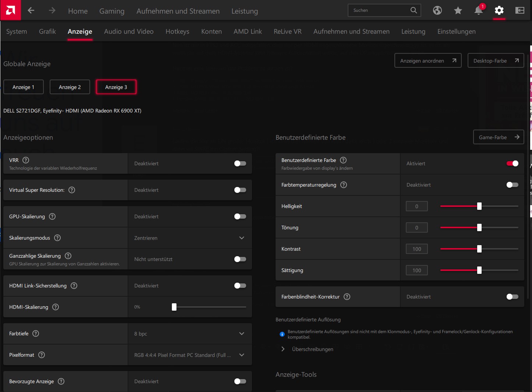The height and width of the screenshot is (392, 532).
Task: Show help for Bevorzugte Anzeige
Action: pos(61,381)
